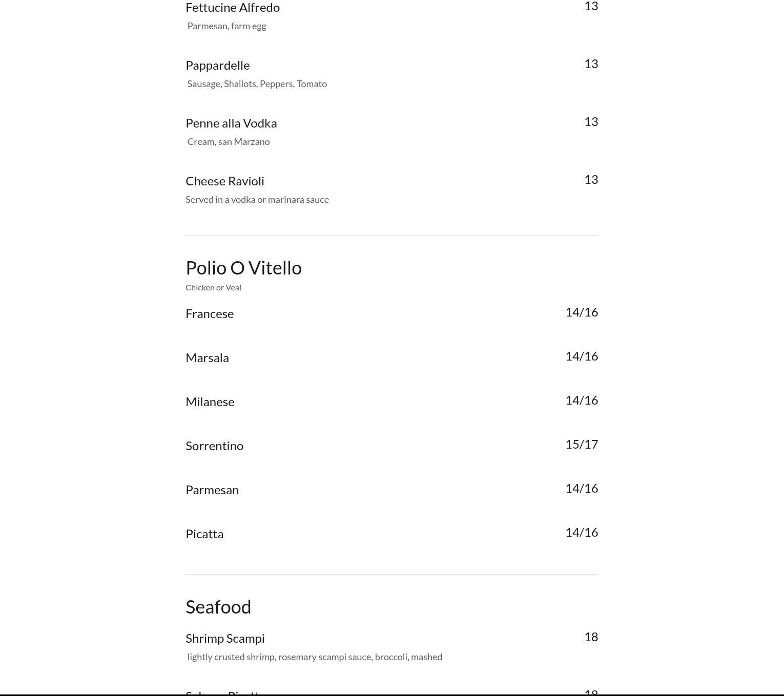The height and width of the screenshot is (696, 784).
Task: Click Parmesan under Polio O Vitello
Action: point(212,490)
